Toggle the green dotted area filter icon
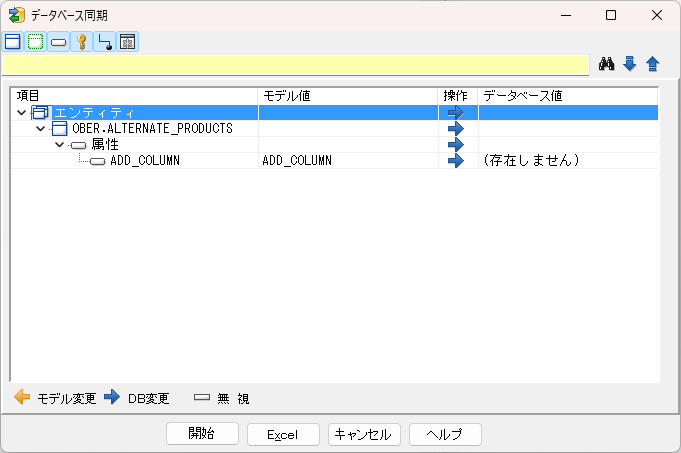 35,42
